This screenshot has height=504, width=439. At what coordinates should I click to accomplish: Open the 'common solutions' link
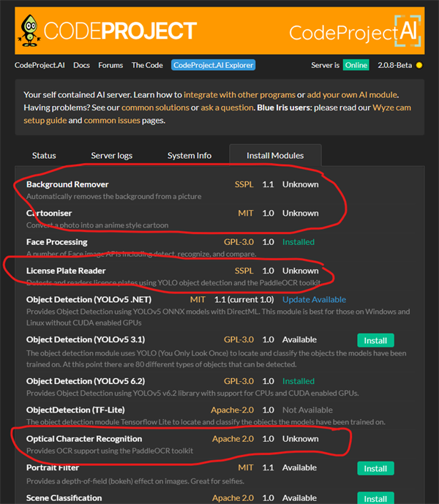tap(155, 108)
